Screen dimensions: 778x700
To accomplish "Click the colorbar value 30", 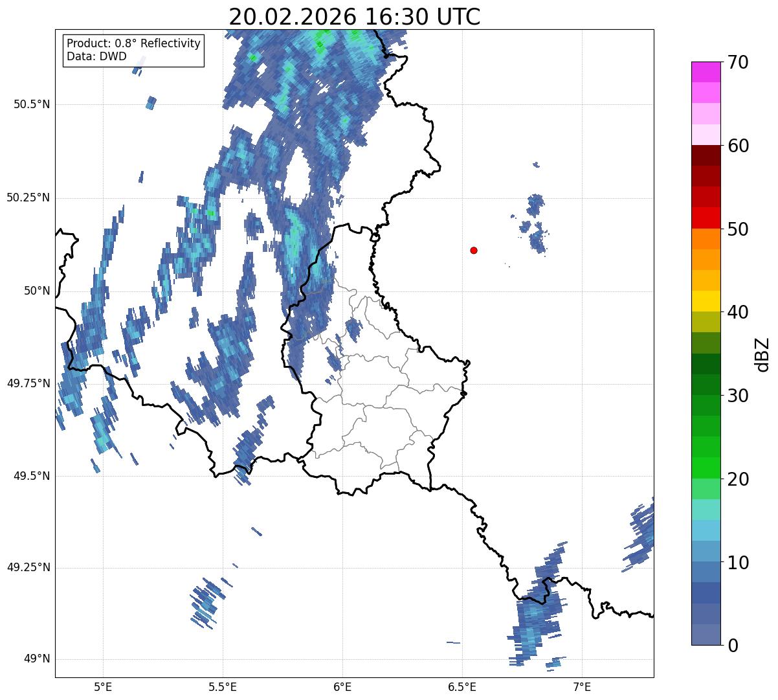I will pyautogui.click(x=738, y=396).
